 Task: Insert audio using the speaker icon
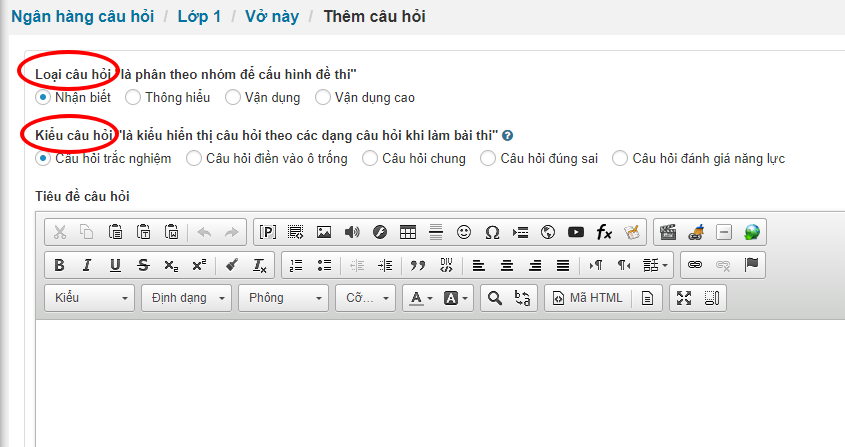pos(352,232)
